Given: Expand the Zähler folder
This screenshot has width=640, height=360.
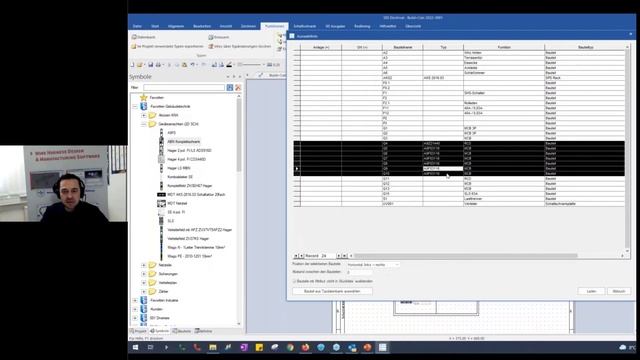Looking at the screenshot, I should coord(144,291).
